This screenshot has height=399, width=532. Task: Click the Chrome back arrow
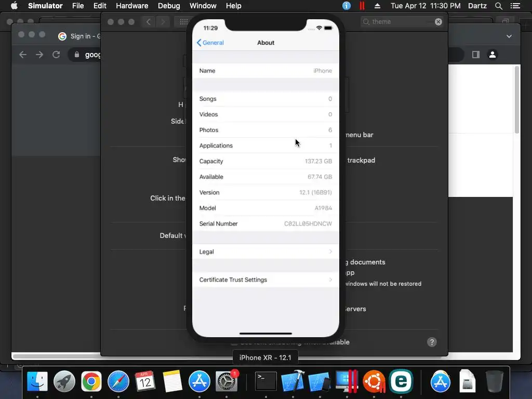click(x=23, y=55)
